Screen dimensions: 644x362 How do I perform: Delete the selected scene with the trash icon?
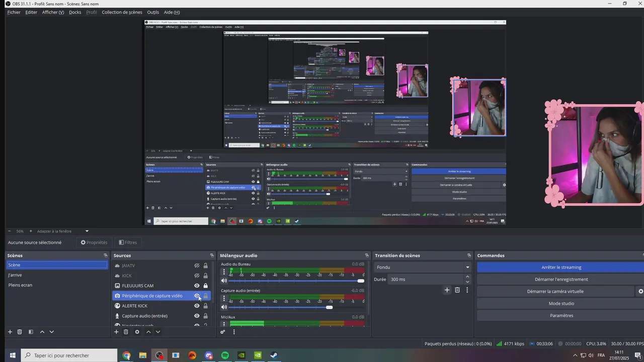click(20, 332)
